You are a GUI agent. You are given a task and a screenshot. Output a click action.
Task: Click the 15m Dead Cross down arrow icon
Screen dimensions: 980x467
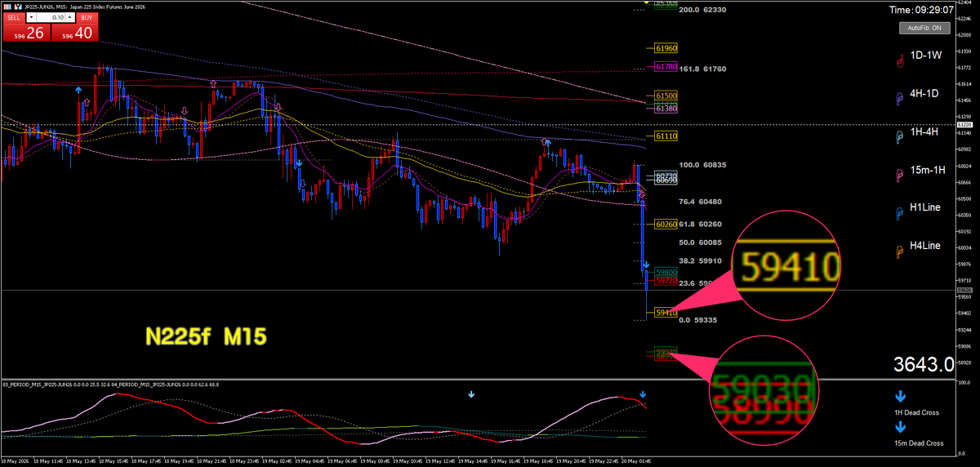coord(900,427)
